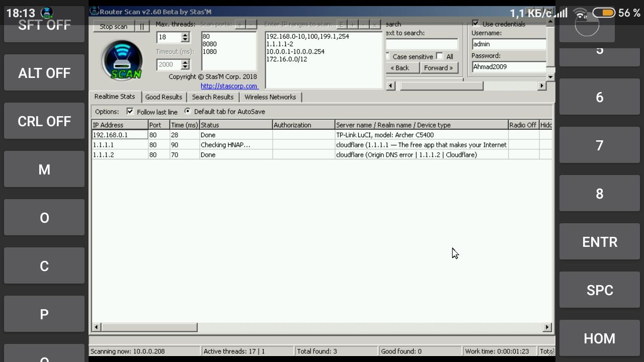644x362 pixels.
Task: Select Default tab for AutoSave radio
Action: coord(188,112)
